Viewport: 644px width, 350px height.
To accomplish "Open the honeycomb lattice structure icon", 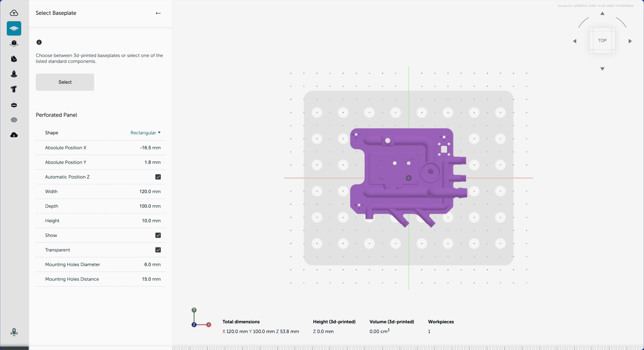I will point(14,120).
